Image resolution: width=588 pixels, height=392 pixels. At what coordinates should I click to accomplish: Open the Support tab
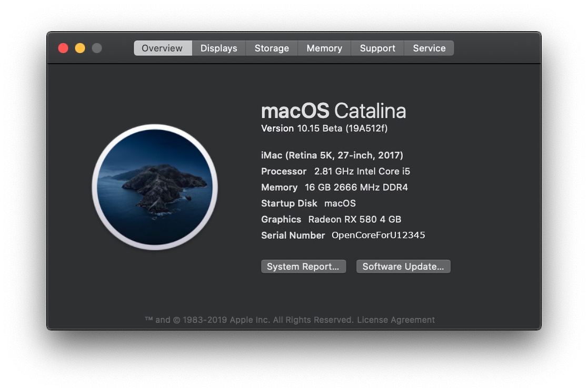tap(377, 48)
